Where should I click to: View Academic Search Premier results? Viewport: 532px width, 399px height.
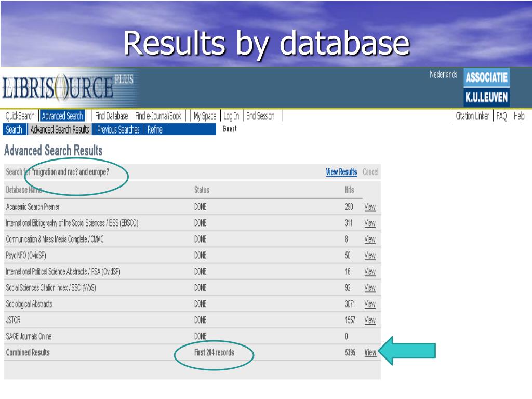370,207
